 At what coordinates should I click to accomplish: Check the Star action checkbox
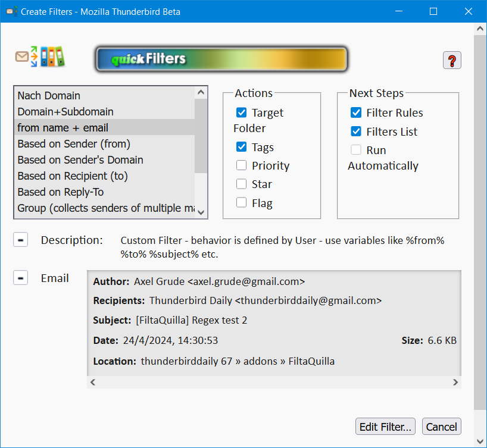click(x=241, y=184)
